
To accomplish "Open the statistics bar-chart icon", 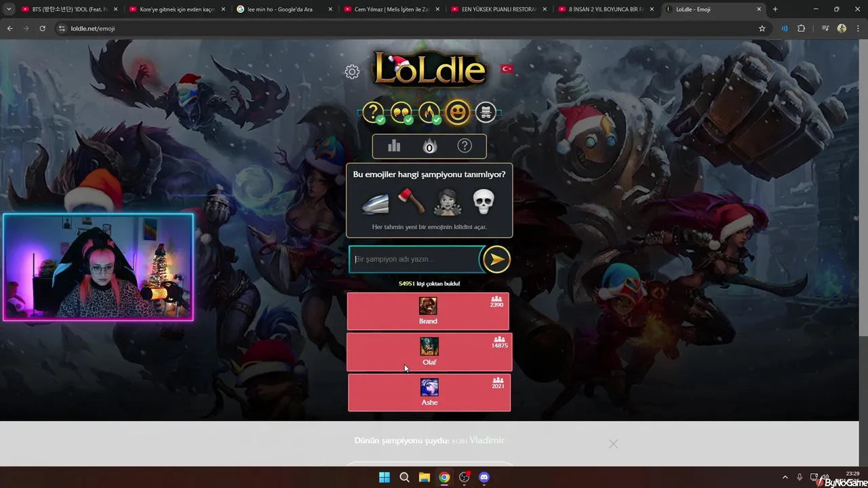I will pos(394,146).
